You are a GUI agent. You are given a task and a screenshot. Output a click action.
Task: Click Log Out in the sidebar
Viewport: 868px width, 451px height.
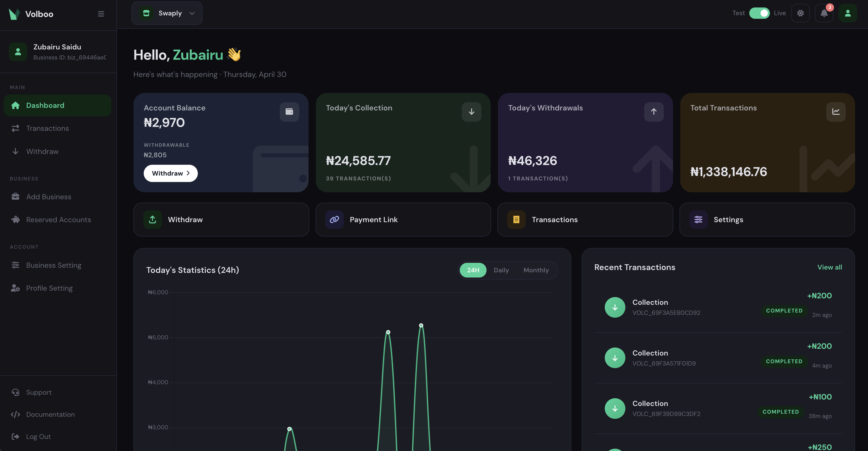57,437
